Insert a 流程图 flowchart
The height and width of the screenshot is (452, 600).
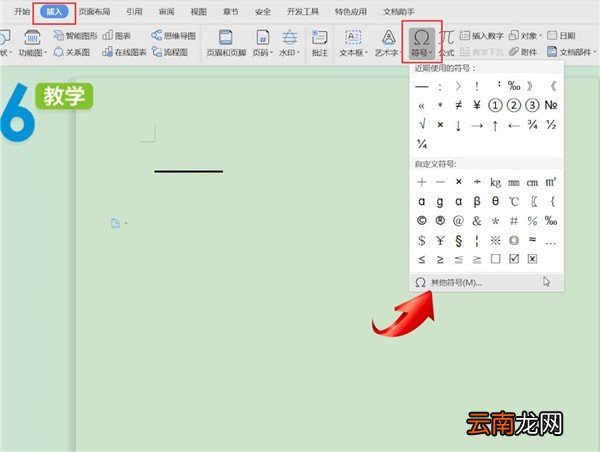tap(170, 52)
